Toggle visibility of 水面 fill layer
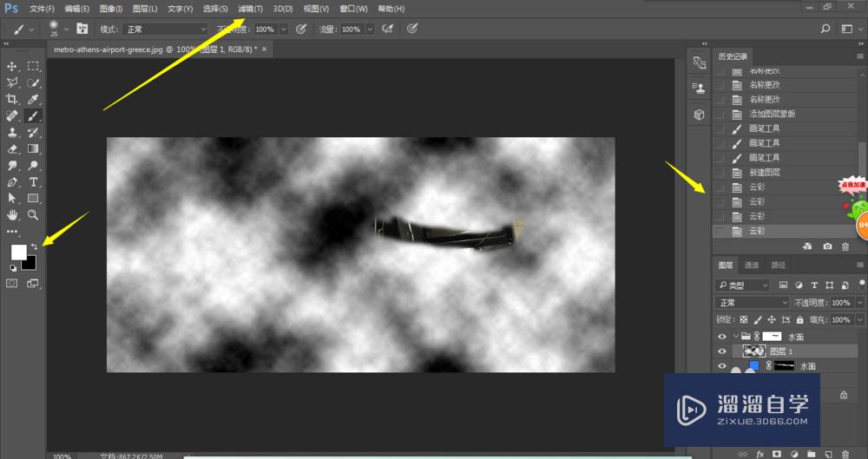The width and height of the screenshot is (868, 459). tap(722, 366)
